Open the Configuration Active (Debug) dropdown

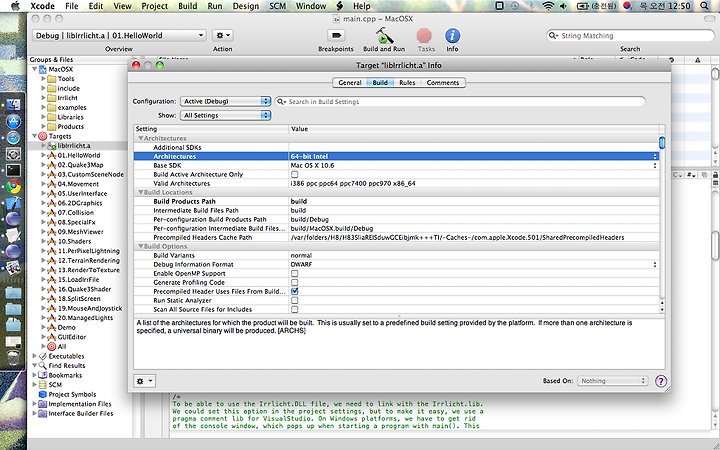click(225, 101)
